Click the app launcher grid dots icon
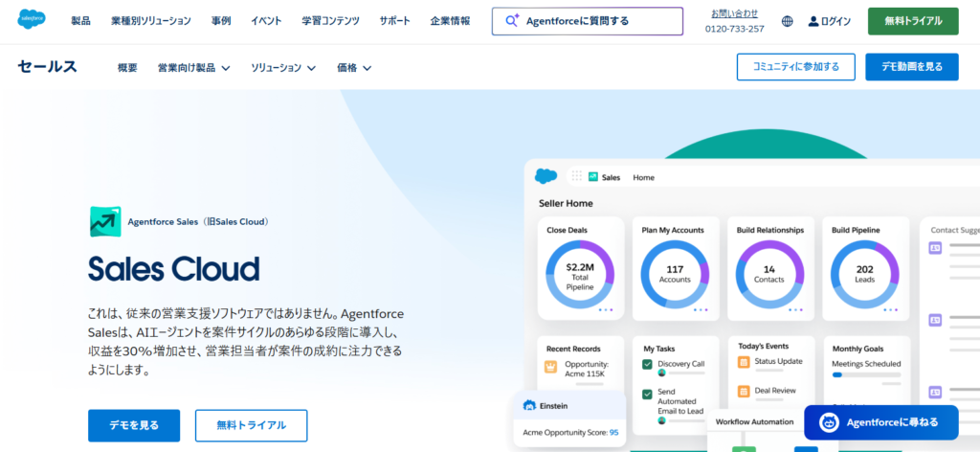The image size is (980, 452). pyautogui.click(x=577, y=177)
